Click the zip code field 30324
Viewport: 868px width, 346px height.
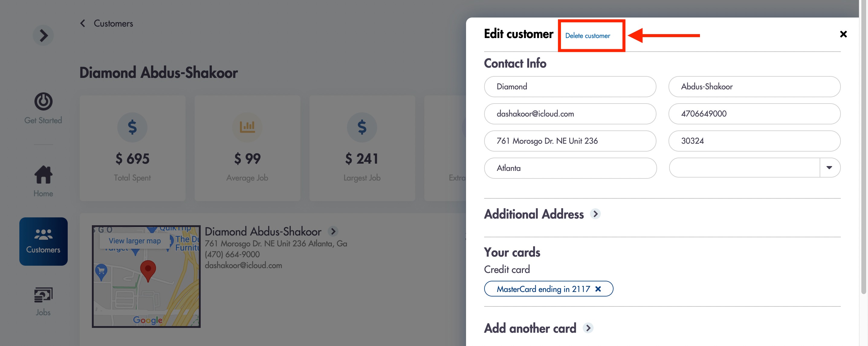pyautogui.click(x=754, y=141)
